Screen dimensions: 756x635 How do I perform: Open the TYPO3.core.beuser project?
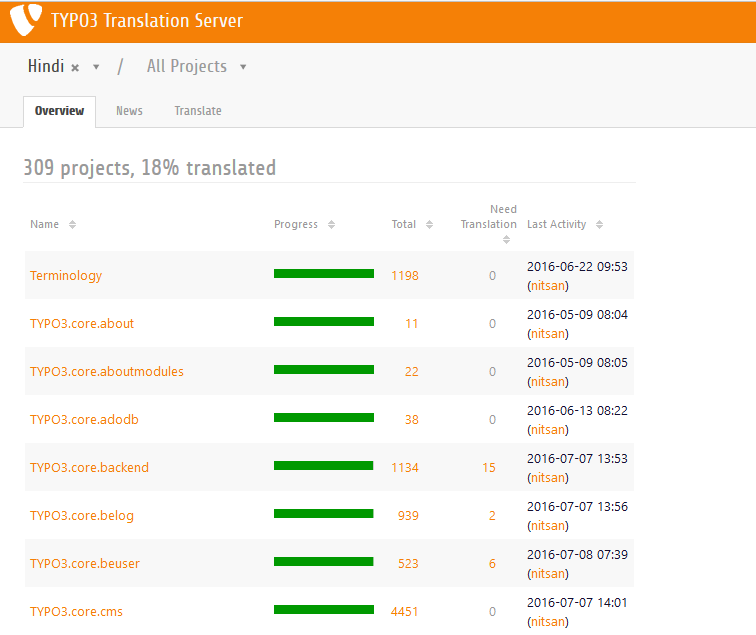click(85, 564)
